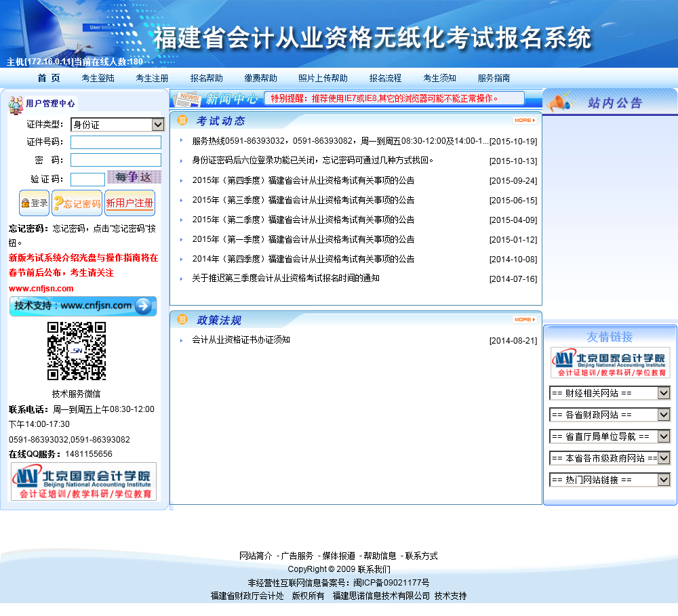Click MORE button in 考试动态 section
Screen dimensions: 678x616
tap(525, 120)
